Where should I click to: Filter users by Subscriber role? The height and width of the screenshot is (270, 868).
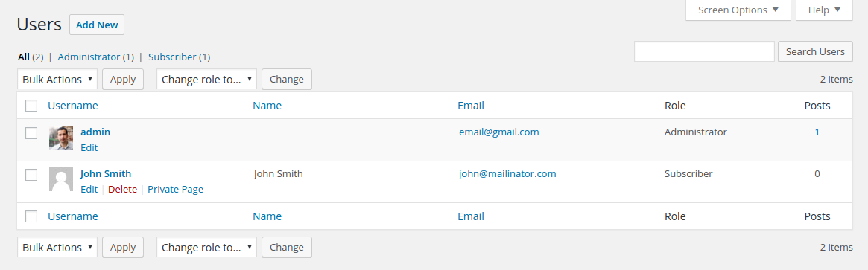172,57
